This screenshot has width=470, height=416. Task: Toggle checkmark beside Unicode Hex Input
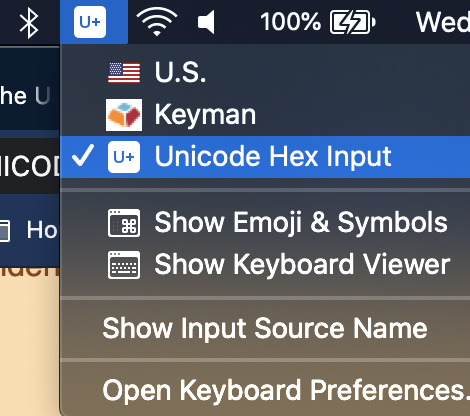[x=83, y=156]
